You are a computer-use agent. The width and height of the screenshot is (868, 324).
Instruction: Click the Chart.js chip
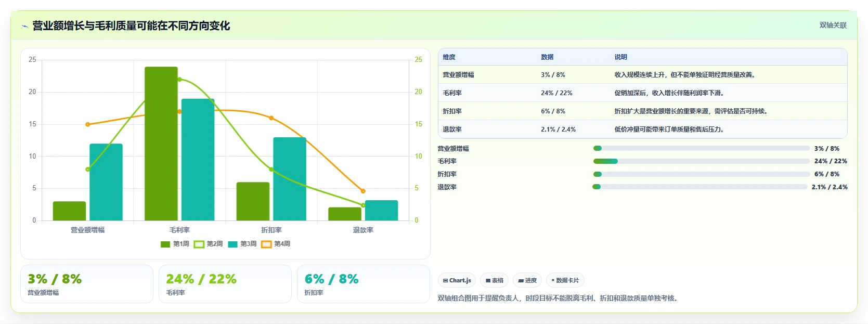pos(457,280)
